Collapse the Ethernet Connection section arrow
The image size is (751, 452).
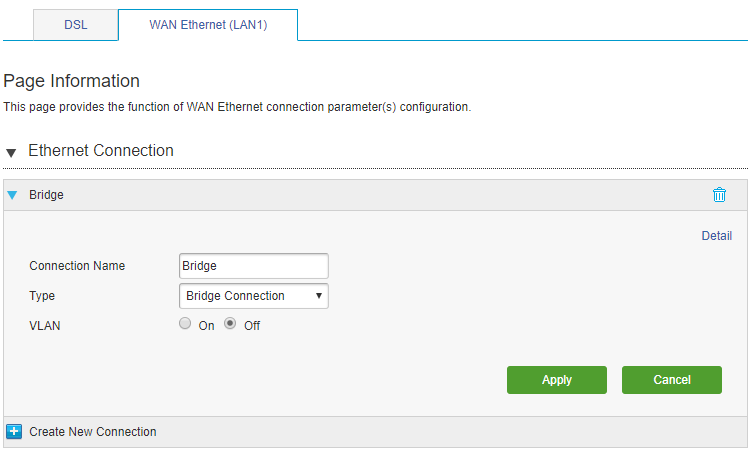[11, 153]
